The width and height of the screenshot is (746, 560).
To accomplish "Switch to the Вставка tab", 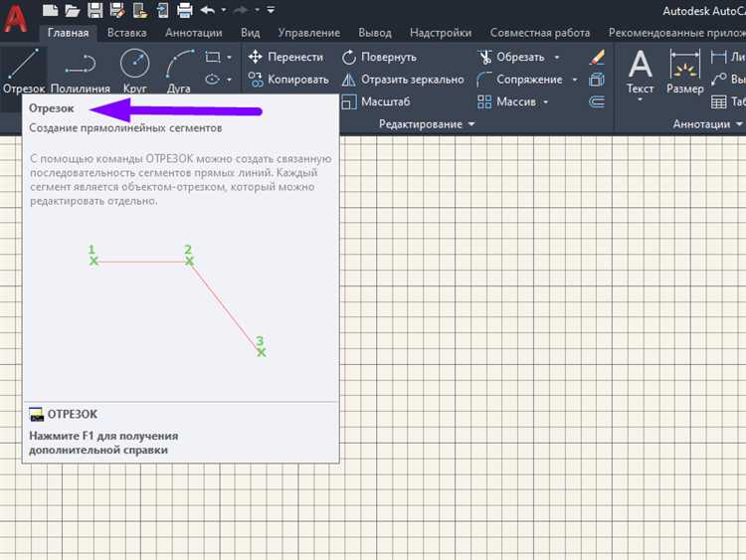I will click(x=126, y=33).
